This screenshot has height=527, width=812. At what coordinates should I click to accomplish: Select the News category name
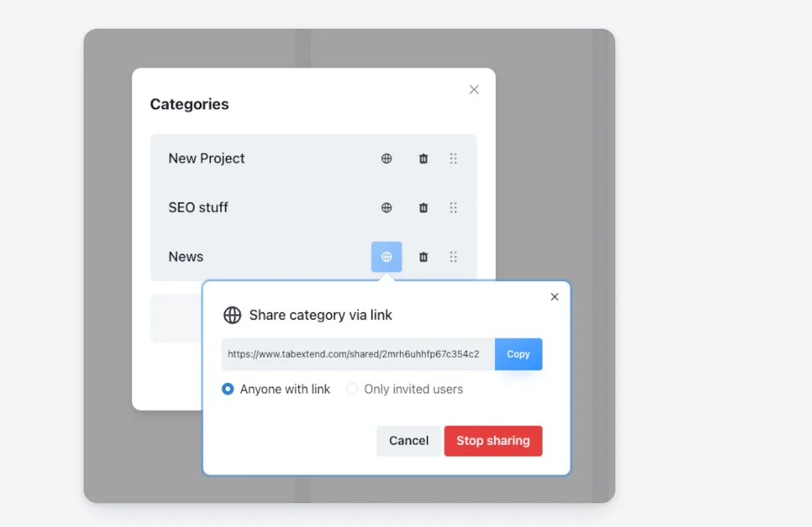pyautogui.click(x=186, y=257)
